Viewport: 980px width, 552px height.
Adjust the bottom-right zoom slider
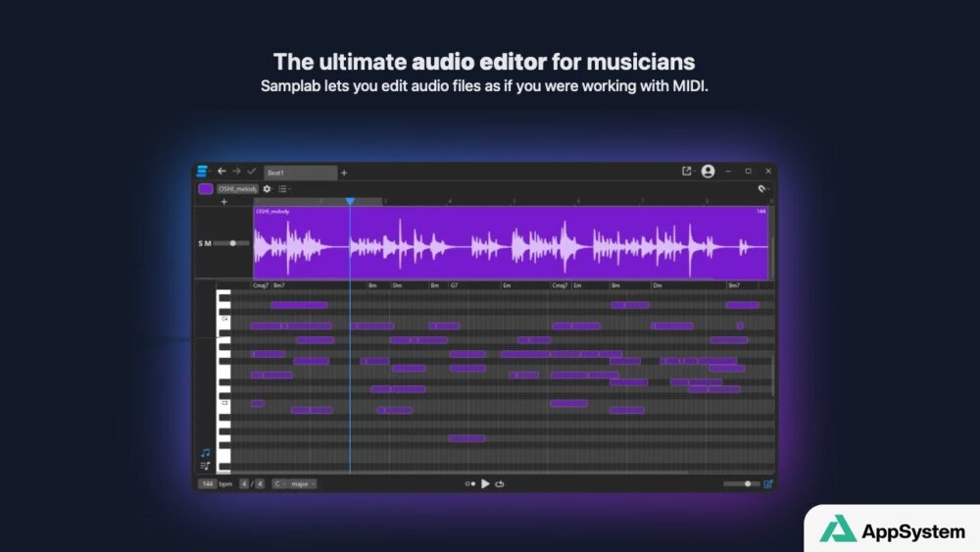[x=741, y=484]
